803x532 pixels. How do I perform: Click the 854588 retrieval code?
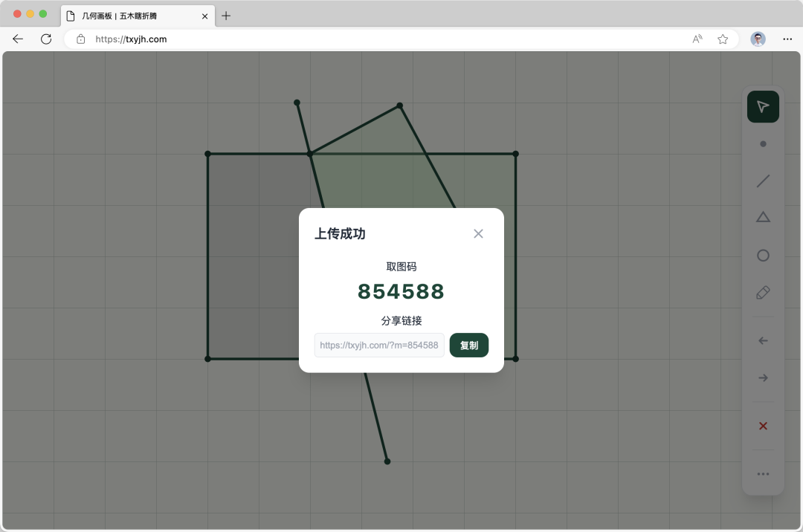(x=401, y=292)
